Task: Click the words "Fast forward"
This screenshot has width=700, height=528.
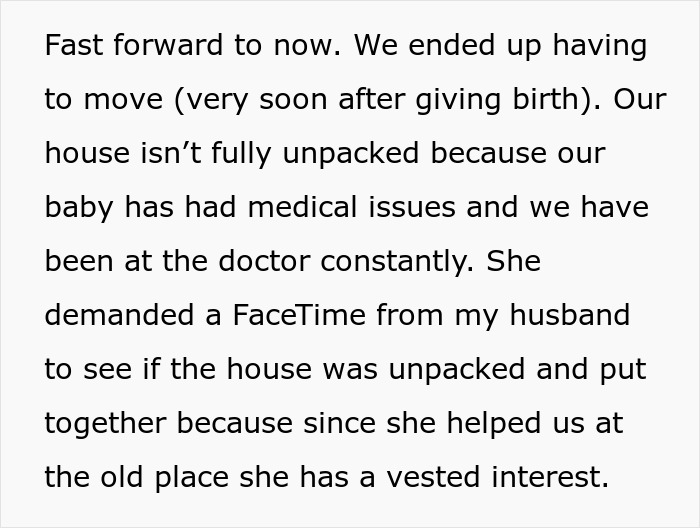Action: pyautogui.click(x=119, y=46)
